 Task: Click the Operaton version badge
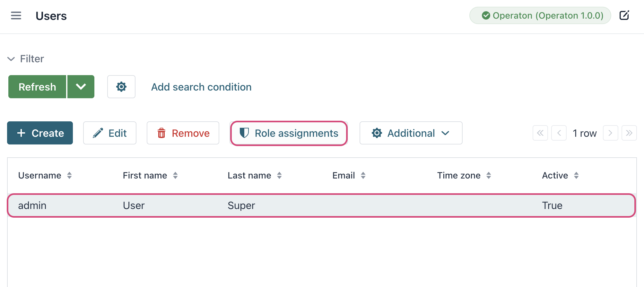tap(540, 15)
